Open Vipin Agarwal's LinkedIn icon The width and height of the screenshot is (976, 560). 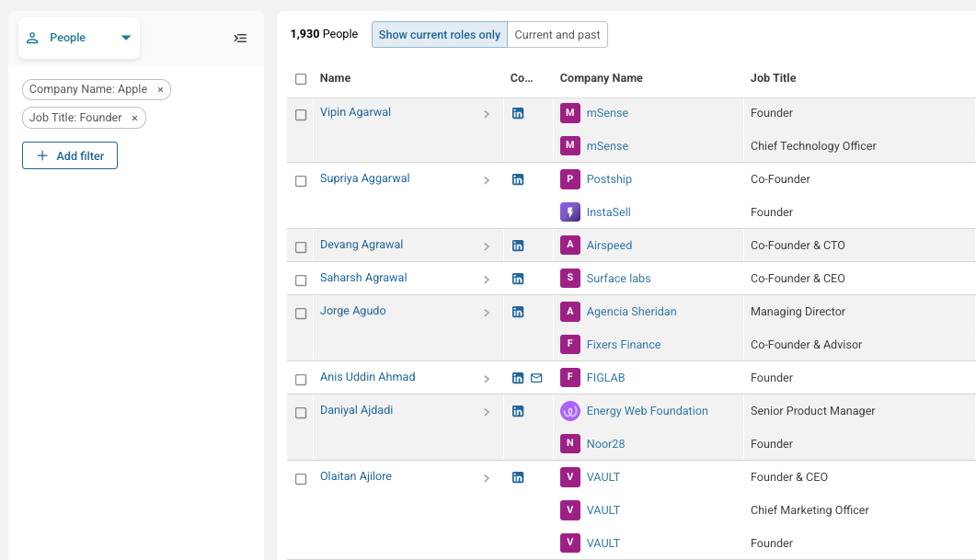518,113
